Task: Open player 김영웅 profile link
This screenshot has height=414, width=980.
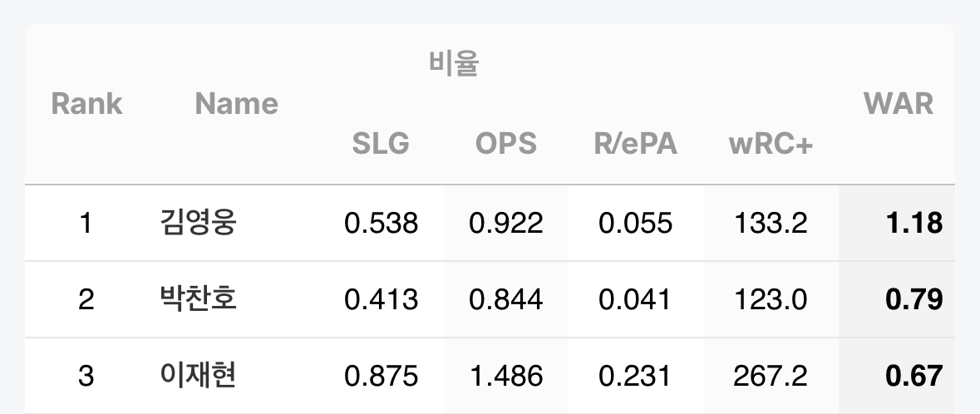Action: pos(197,223)
